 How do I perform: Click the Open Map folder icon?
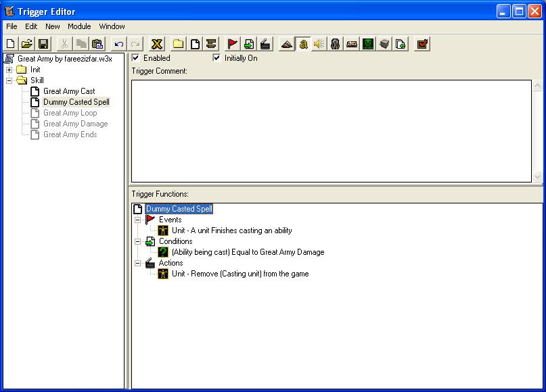(x=27, y=44)
